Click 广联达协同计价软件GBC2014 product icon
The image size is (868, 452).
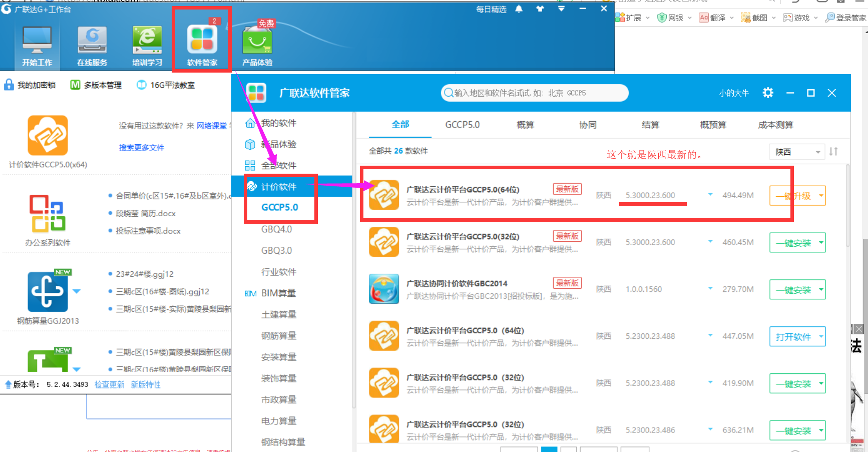[x=384, y=289]
